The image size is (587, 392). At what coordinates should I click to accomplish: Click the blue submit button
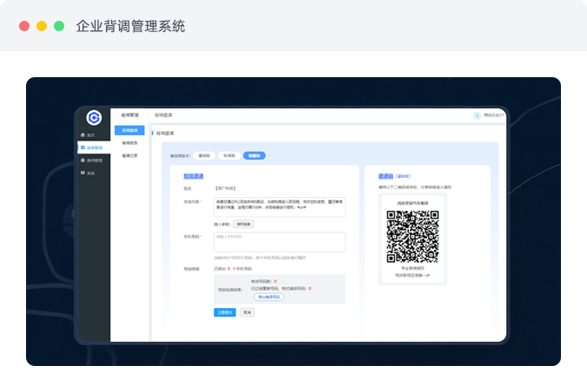[225, 312]
